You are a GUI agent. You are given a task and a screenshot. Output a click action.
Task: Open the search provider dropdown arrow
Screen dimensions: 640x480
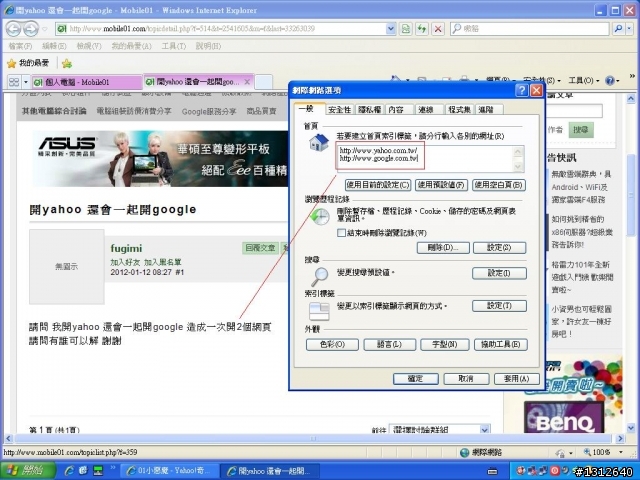pyautogui.click(x=629, y=29)
